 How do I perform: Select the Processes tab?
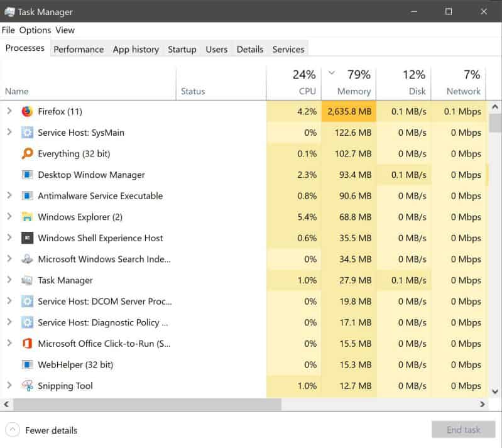click(x=25, y=48)
